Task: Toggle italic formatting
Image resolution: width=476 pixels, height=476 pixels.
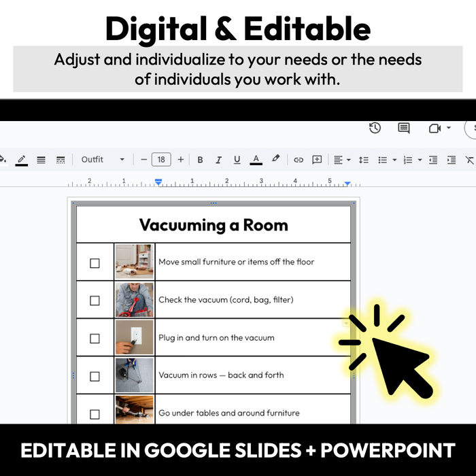Action: point(218,160)
